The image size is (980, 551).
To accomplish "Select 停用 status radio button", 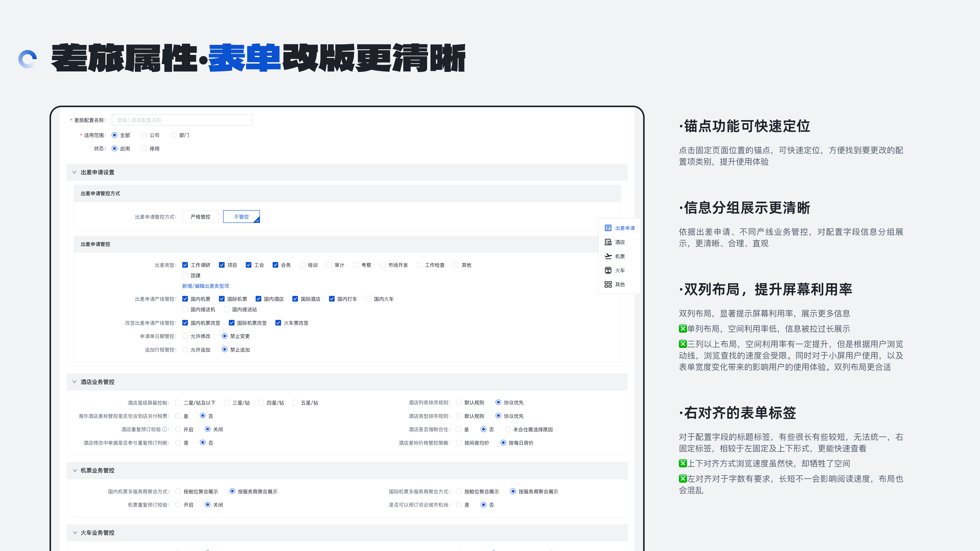I will pos(144,149).
